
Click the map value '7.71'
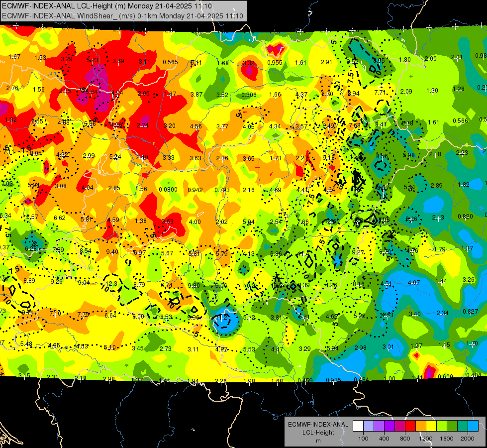[380, 92]
